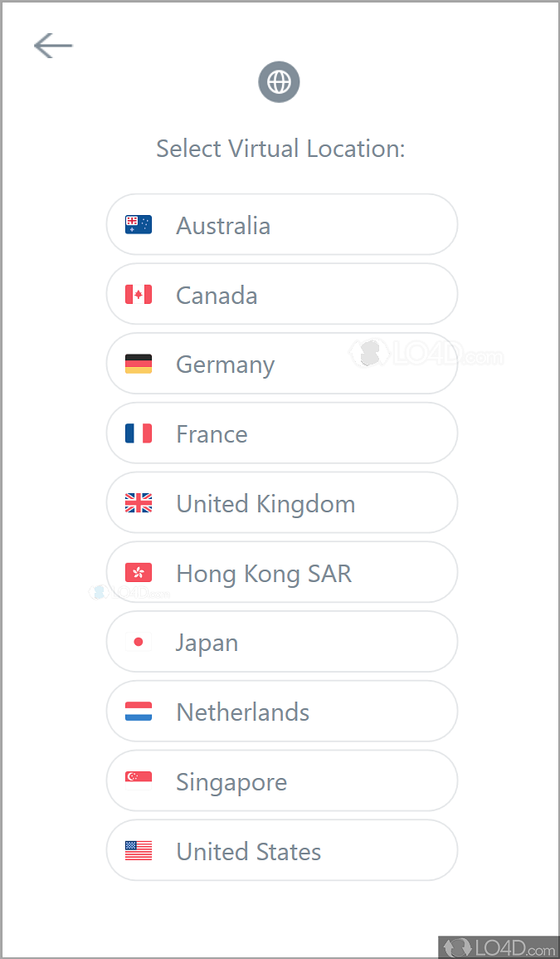
Task: Click the Australia flag icon
Action: coord(139,224)
